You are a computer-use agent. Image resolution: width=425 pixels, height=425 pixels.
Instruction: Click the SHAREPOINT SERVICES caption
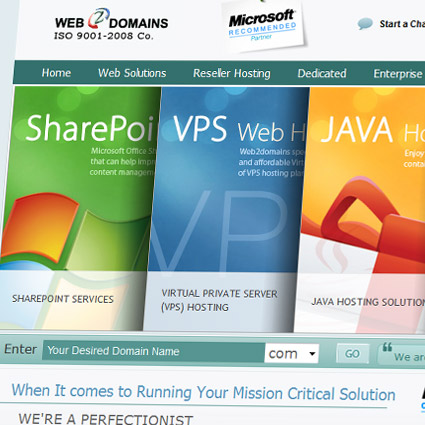point(63,299)
